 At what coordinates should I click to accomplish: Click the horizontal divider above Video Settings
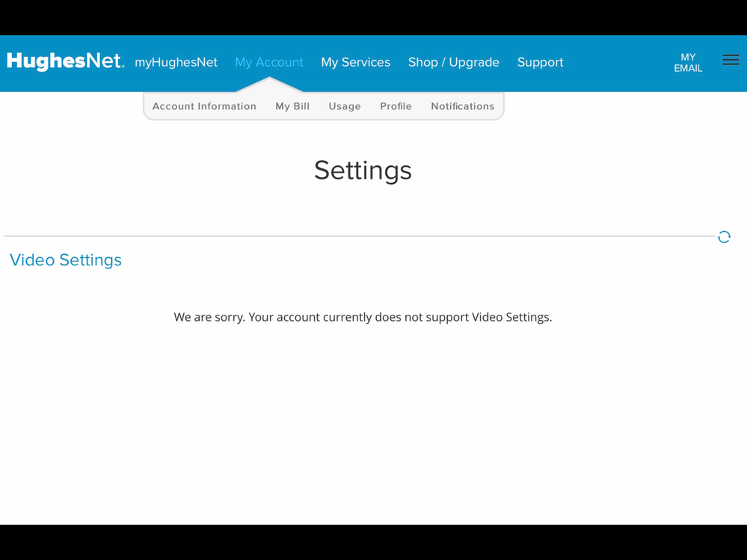(x=359, y=236)
